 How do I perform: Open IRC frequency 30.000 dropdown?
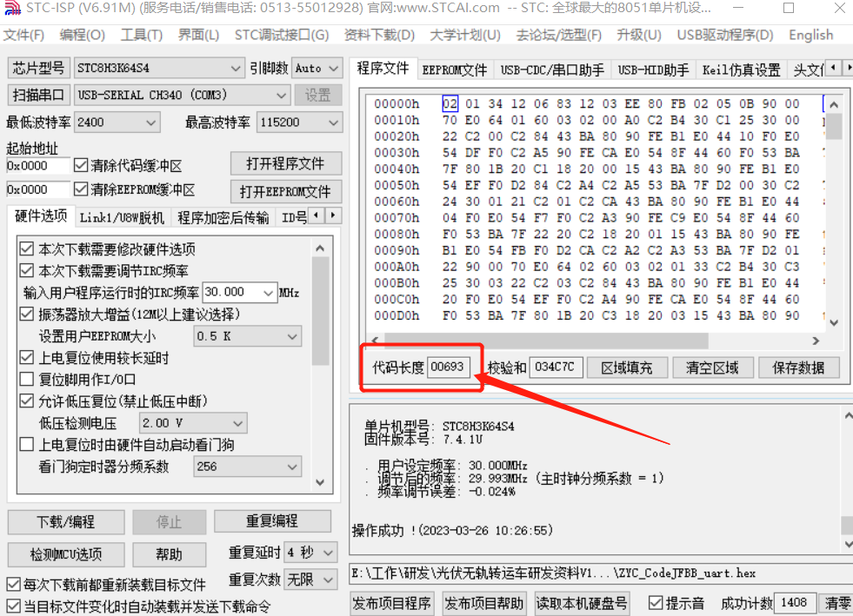pos(239,293)
